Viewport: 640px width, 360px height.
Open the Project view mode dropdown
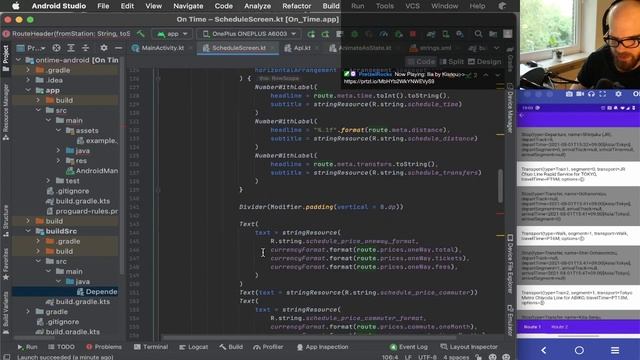tap(31, 48)
